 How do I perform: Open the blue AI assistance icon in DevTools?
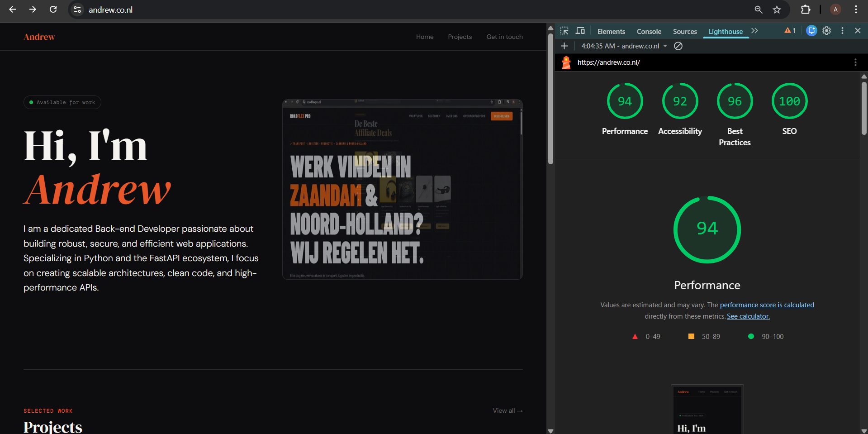tap(811, 31)
